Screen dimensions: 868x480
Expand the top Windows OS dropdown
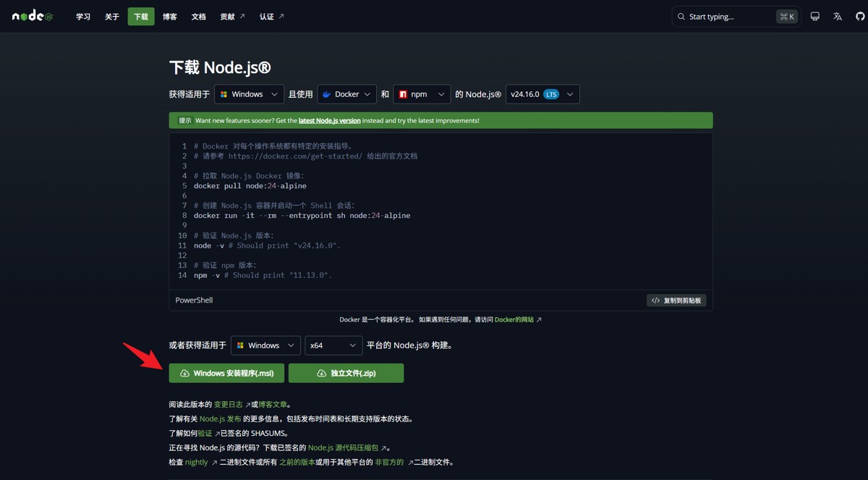point(249,94)
